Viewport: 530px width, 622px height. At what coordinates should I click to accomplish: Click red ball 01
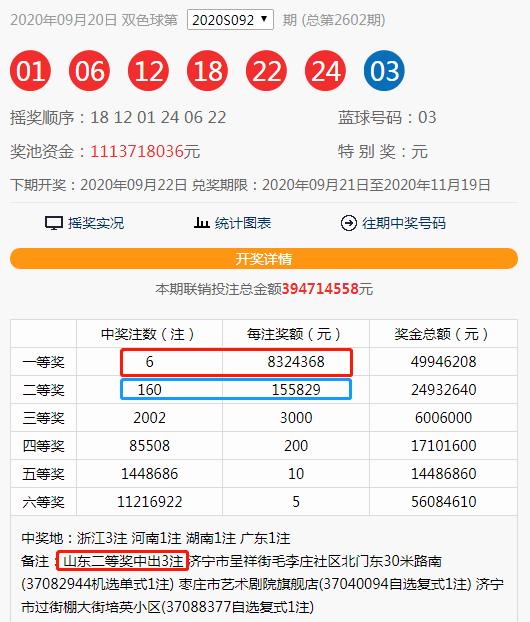[30, 71]
